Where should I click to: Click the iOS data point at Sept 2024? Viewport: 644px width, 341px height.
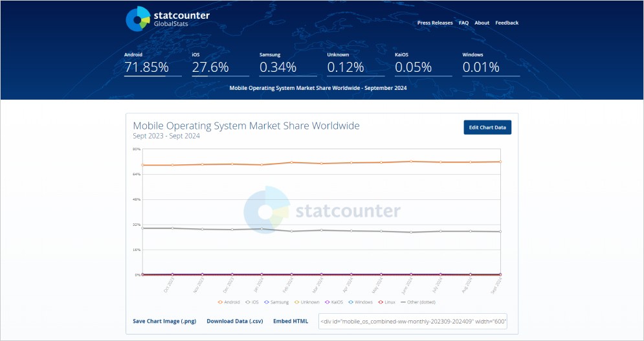click(500, 231)
